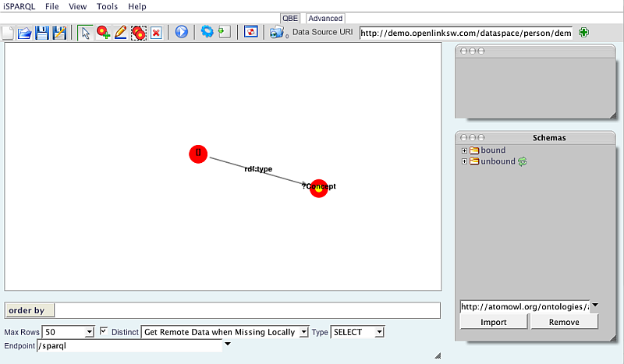624x364 pixels.
Task: Choose the group nodes selection tool
Action: (x=139, y=33)
